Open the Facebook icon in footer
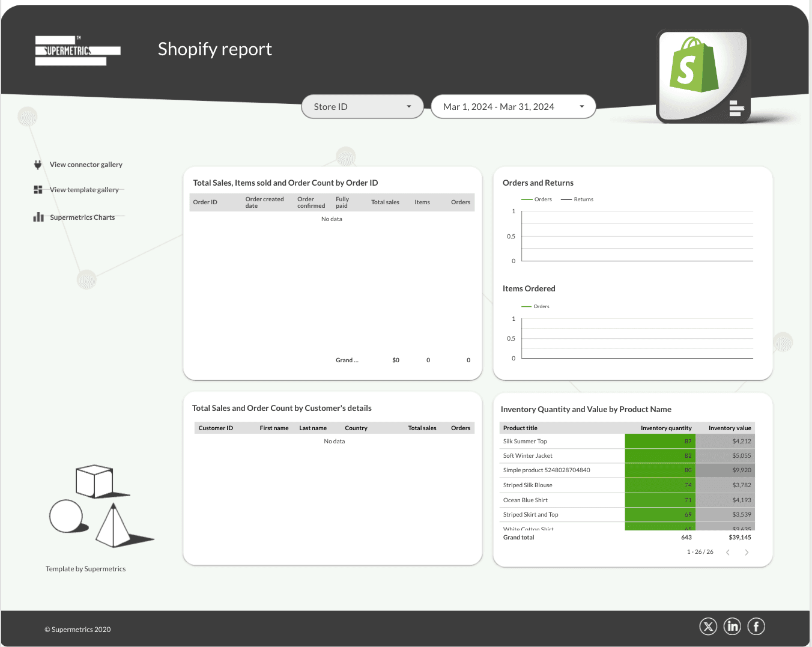 point(756,627)
